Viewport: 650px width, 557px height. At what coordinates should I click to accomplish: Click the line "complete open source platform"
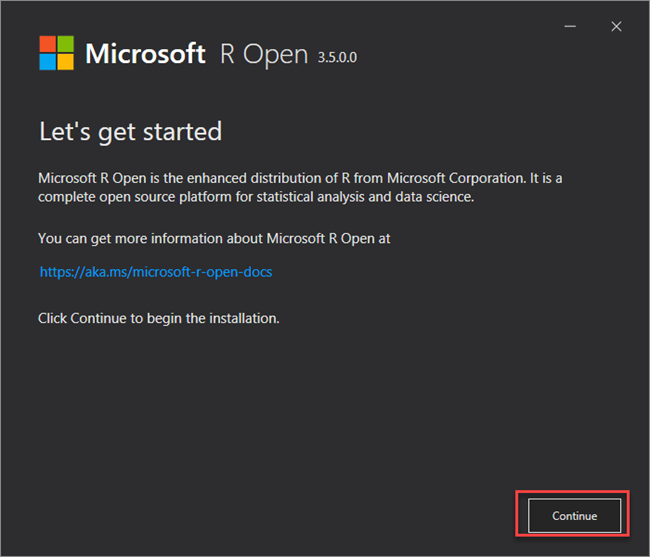point(255,197)
